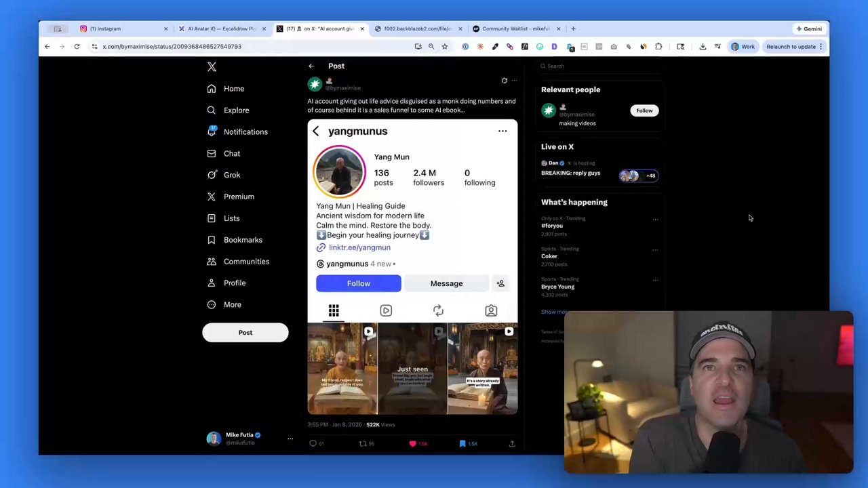Click the Bookmarks icon in sidebar
Screen dimensions: 868x488
tap(212, 240)
